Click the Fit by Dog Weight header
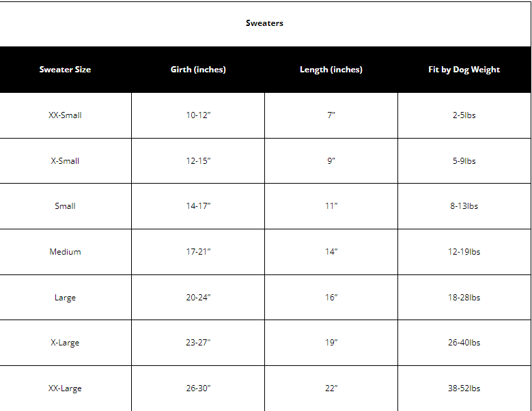 [x=464, y=70]
